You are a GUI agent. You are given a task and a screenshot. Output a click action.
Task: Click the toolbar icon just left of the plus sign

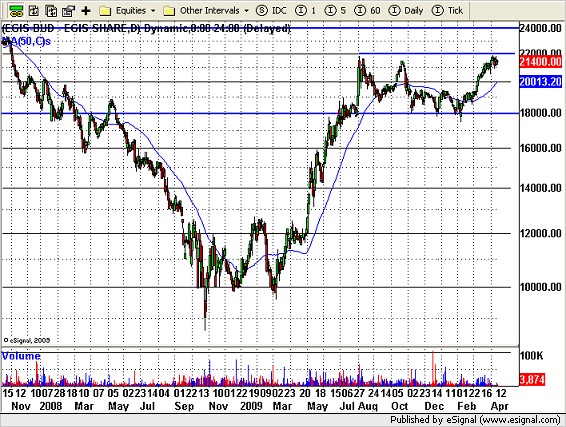tap(68, 11)
